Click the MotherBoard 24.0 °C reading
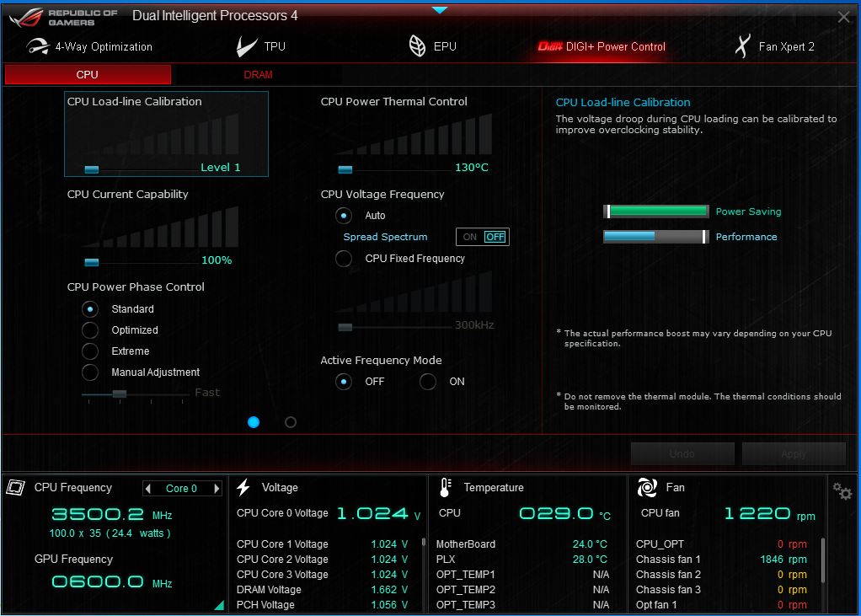 (591, 544)
